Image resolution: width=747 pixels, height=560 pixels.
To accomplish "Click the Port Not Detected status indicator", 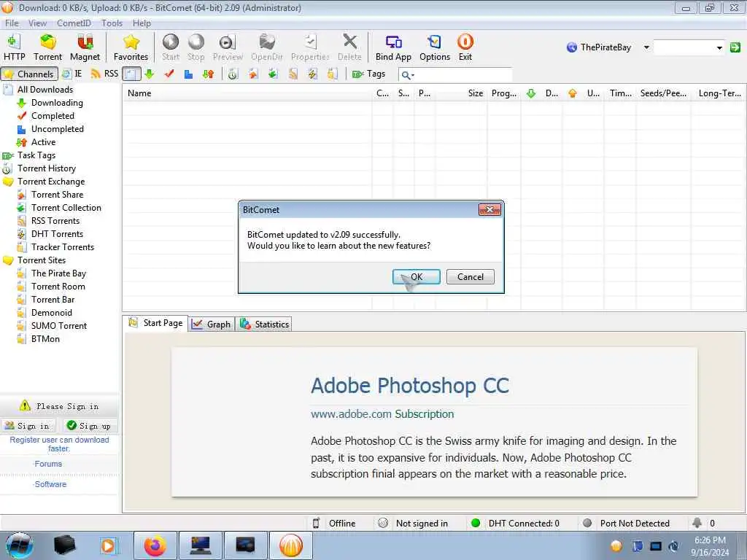I will point(627,524).
